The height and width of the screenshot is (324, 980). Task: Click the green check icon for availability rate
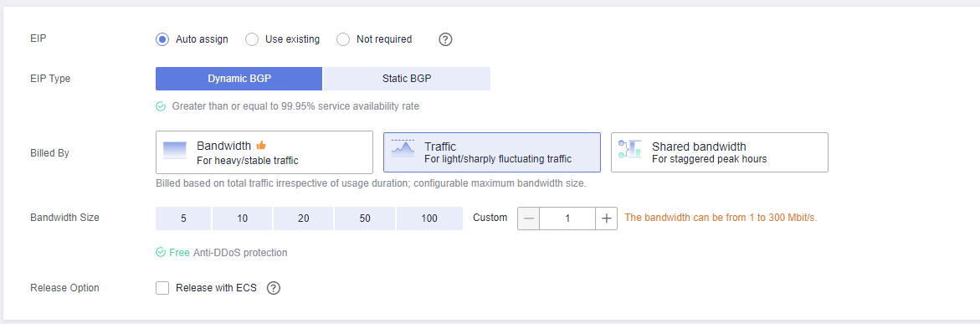161,106
